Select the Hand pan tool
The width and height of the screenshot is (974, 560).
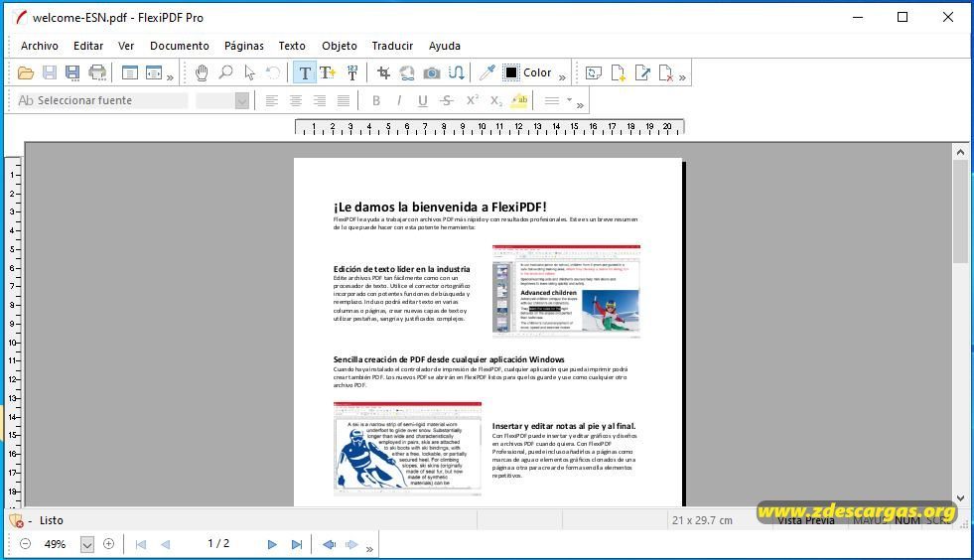(202, 72)
